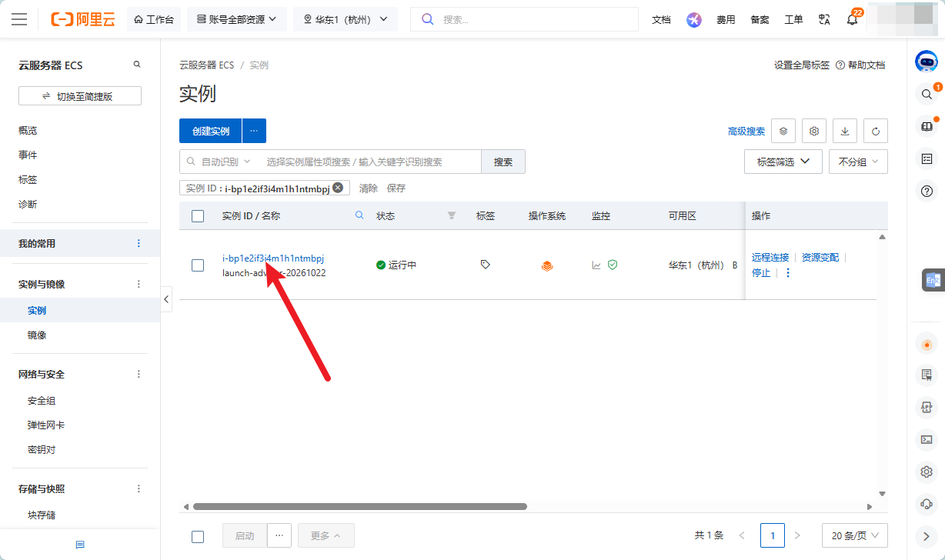Click 远程连接 for the instance

770,257
